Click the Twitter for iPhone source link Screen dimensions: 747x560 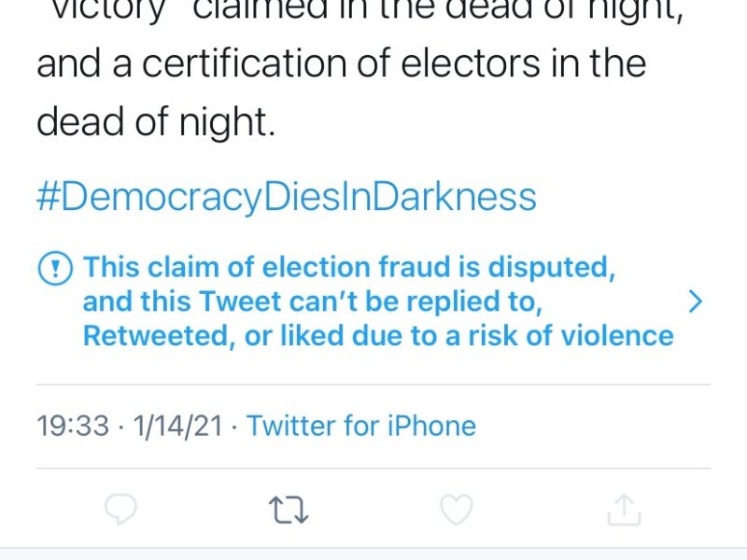click(x=361, y=427)
